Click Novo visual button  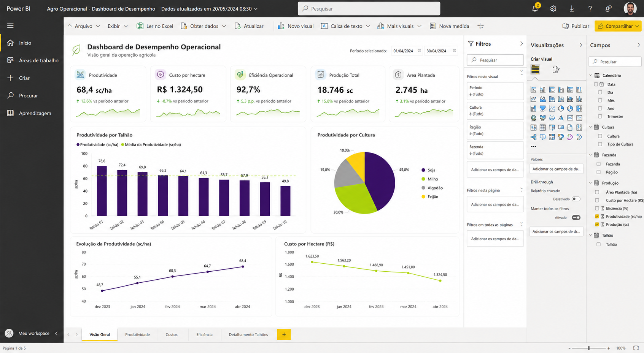click(296, 26)
